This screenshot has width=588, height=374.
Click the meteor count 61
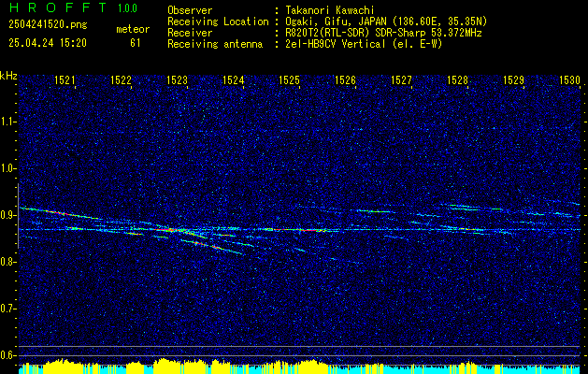pos(136,43)
